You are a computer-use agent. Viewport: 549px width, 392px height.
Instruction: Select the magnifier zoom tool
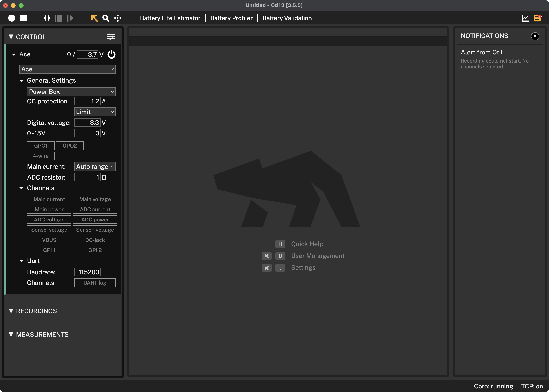(x=105, y=18)
